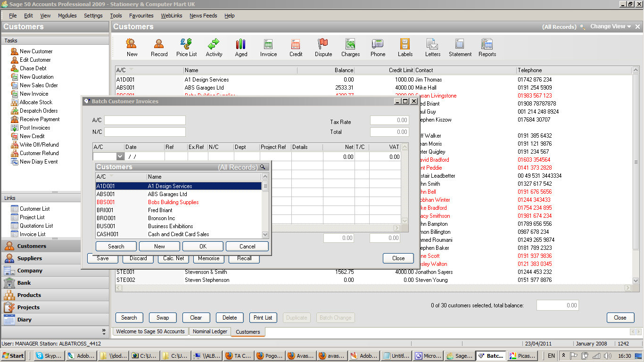Click the Memorise button
Screen dimensions: 644x362
(209, 258)
